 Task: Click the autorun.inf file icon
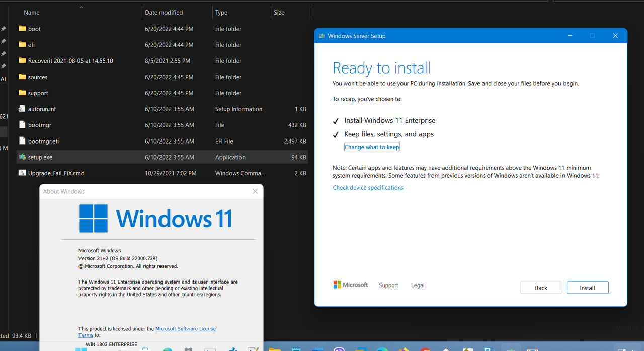pos(22,109)
